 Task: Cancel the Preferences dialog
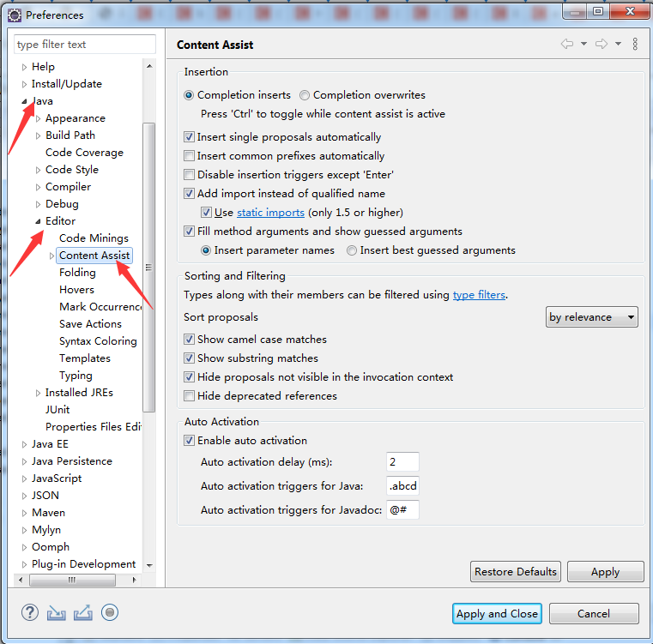tap(594, 614)
